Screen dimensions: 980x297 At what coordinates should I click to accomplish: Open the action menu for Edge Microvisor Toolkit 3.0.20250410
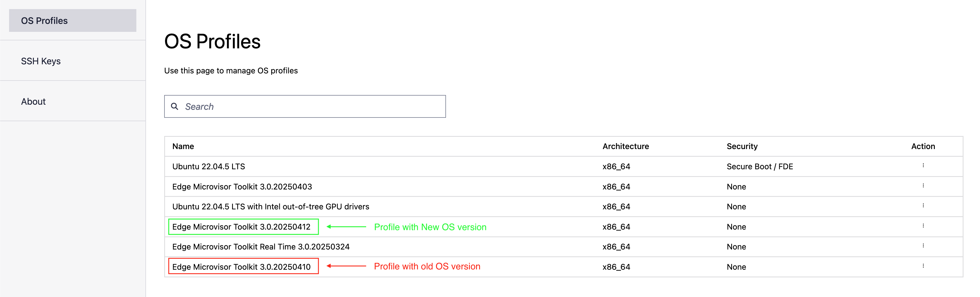924,267
